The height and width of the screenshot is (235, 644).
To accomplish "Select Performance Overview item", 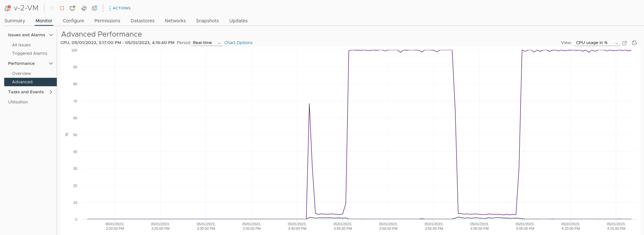I will 21,74.
